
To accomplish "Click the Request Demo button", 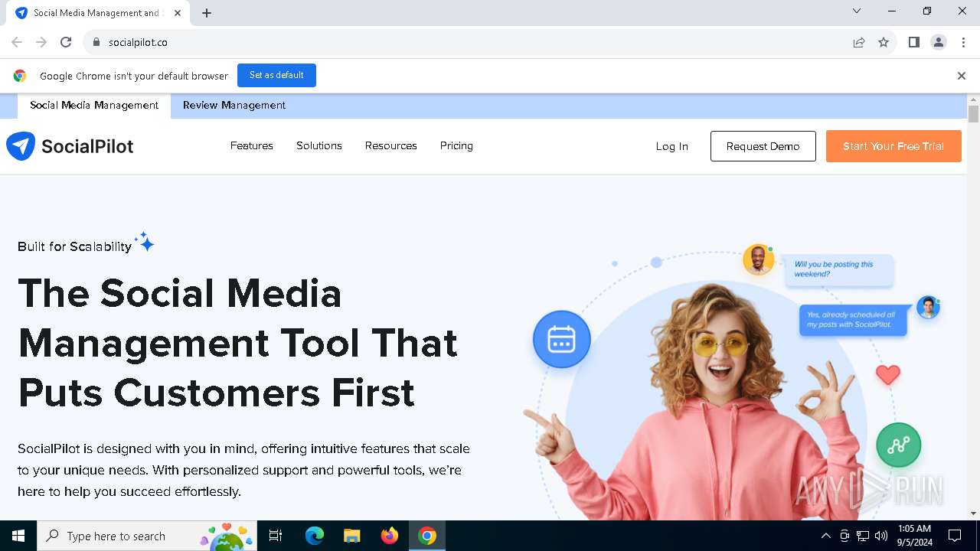I will [x=763, y=146].
